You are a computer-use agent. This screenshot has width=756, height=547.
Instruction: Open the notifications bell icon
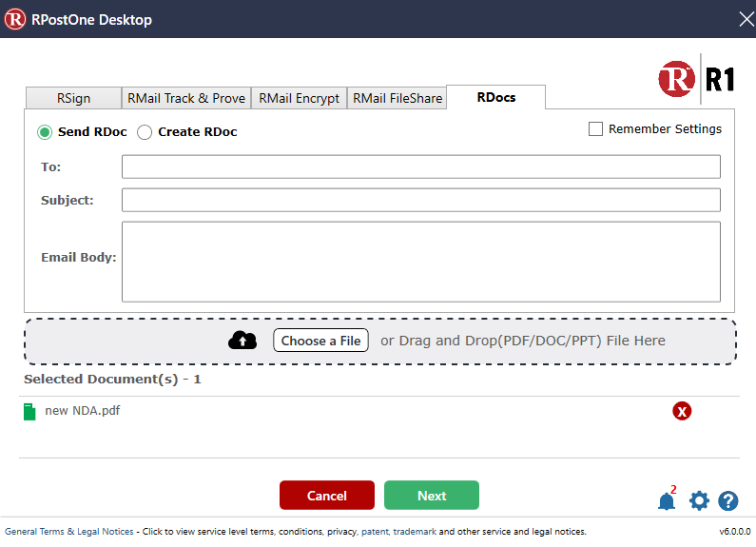click(667, 500)
